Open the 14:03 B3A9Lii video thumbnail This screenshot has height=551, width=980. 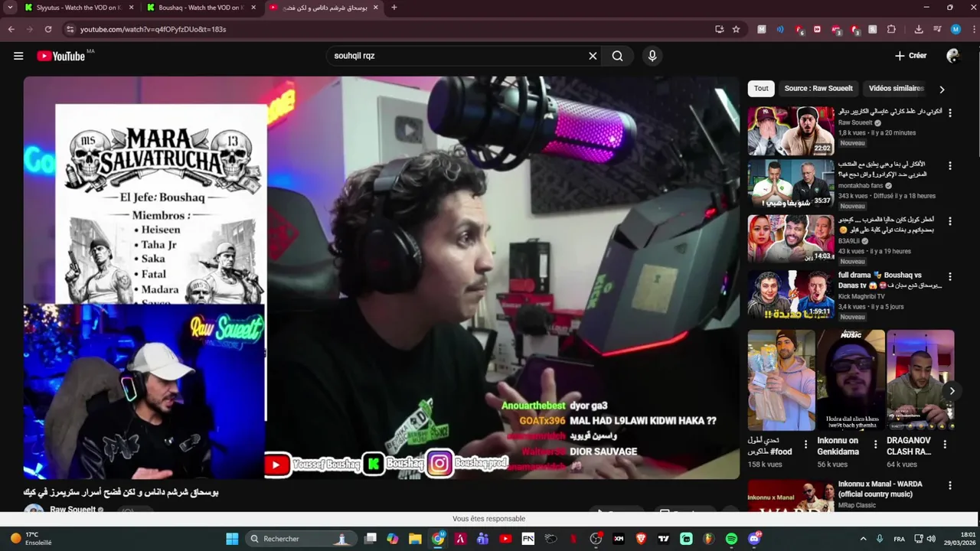coord(791,239)
